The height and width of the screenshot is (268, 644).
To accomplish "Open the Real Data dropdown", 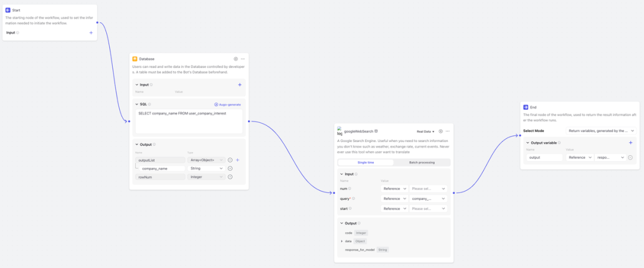I will pos(425,131).
